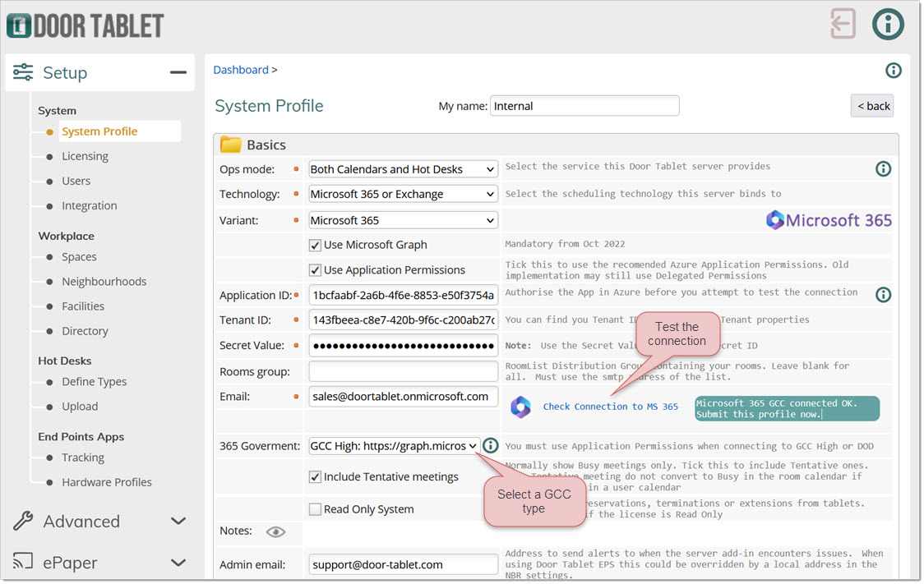Click the MS 365 icon beside Check Connection
This screenshot has width=924, height=584.
click(x=520, y=407)
